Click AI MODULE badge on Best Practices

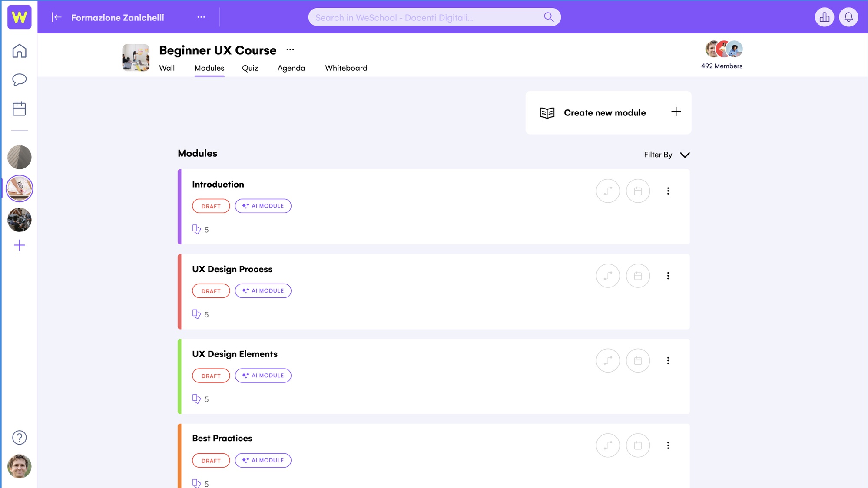(x=263, y=460)
